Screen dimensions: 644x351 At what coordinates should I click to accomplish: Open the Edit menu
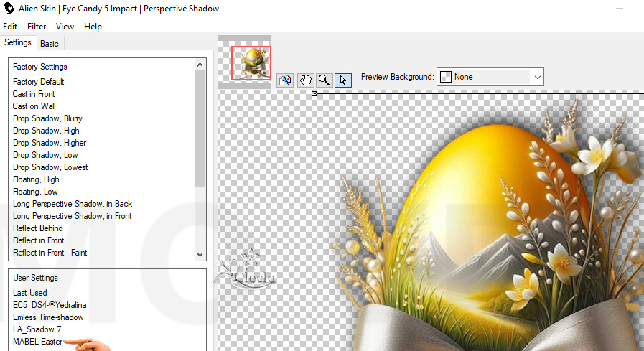pos(10,27)
